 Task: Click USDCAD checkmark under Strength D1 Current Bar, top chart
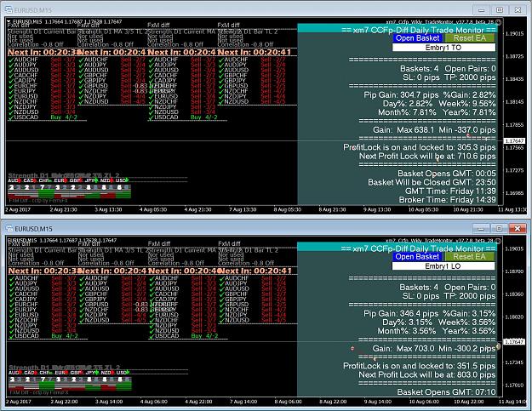point(11,117)
